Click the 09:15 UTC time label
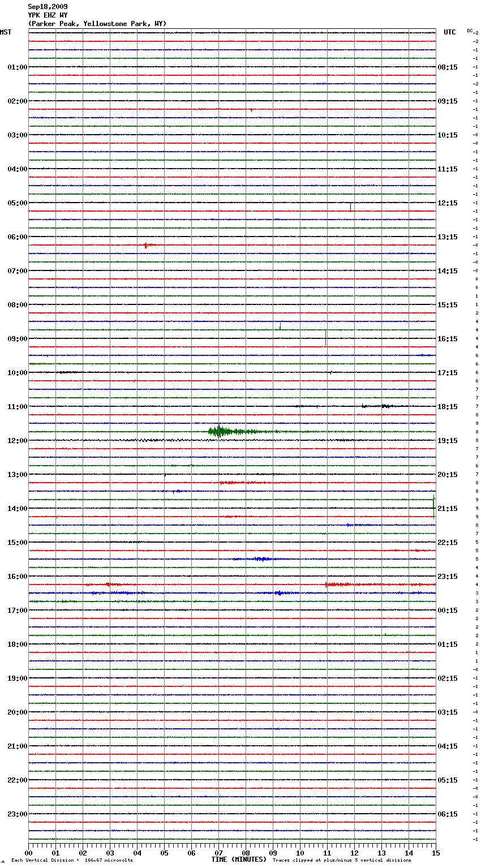 click(448, 101)
